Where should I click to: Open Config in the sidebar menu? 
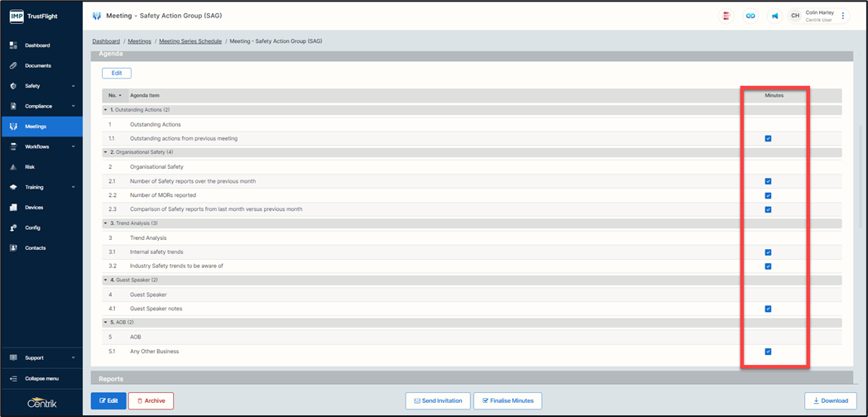click(x=32, y=228)
